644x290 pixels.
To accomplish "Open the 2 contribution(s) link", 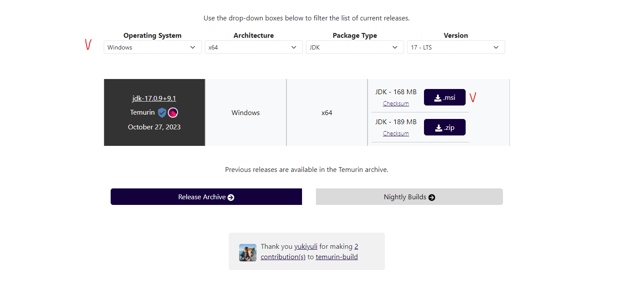I will click(309, 251).
